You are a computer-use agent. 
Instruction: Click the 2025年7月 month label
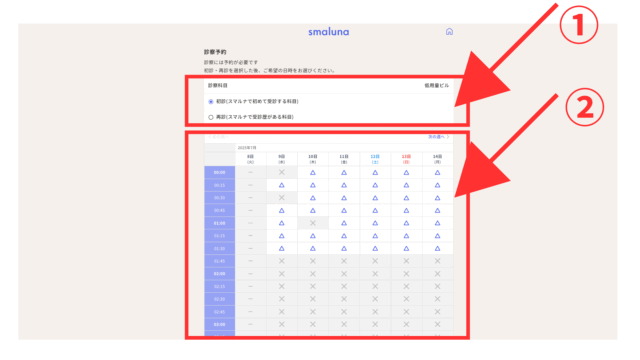[x=247, y=148]
